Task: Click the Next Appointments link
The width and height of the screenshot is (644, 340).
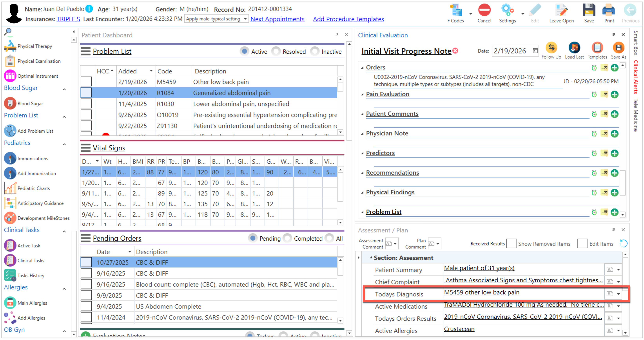Action: [277, 19]
